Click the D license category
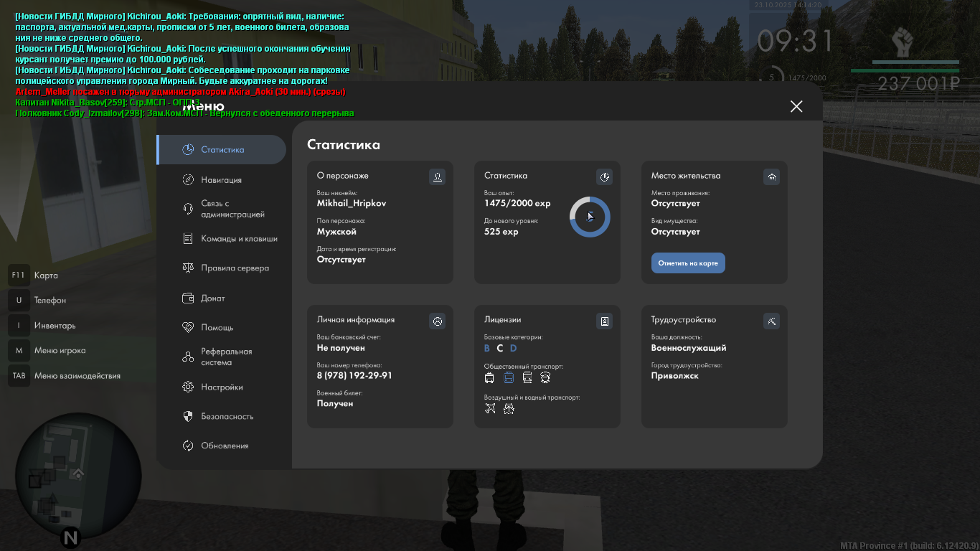The width and height of the screenshot is (980, 551). (513, 349)
